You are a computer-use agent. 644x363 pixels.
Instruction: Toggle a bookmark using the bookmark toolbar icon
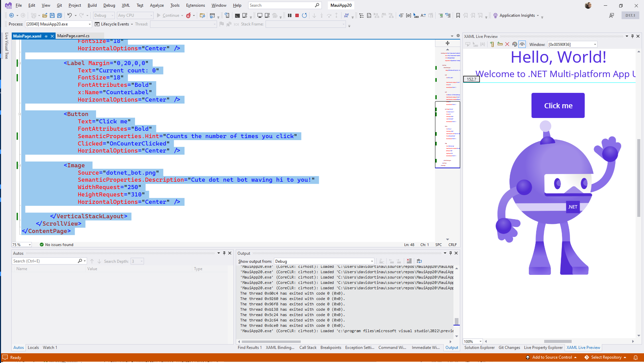[x=458, y=15]
